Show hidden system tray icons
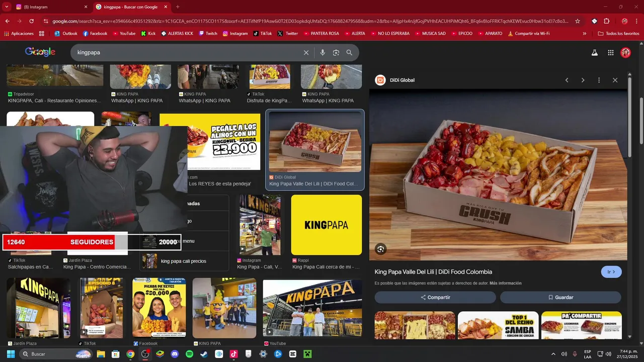 click(553, 354)
